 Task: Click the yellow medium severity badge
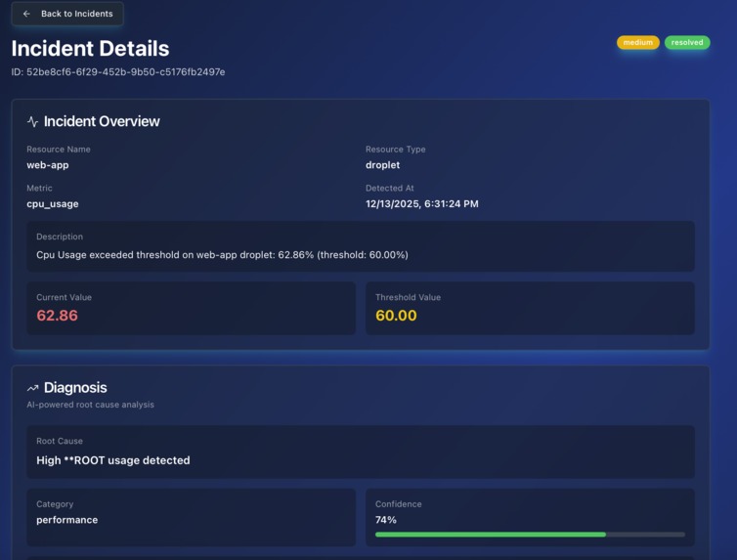[638, 42]
